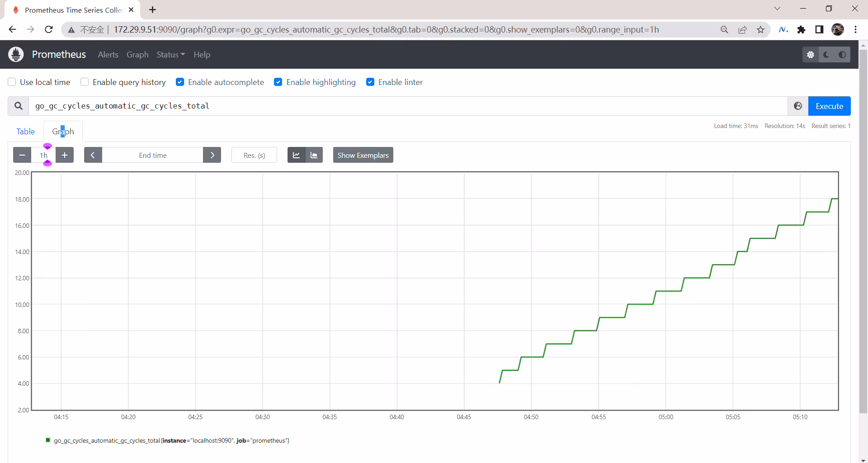Show the stacked area graph

[x=314, y=155]
